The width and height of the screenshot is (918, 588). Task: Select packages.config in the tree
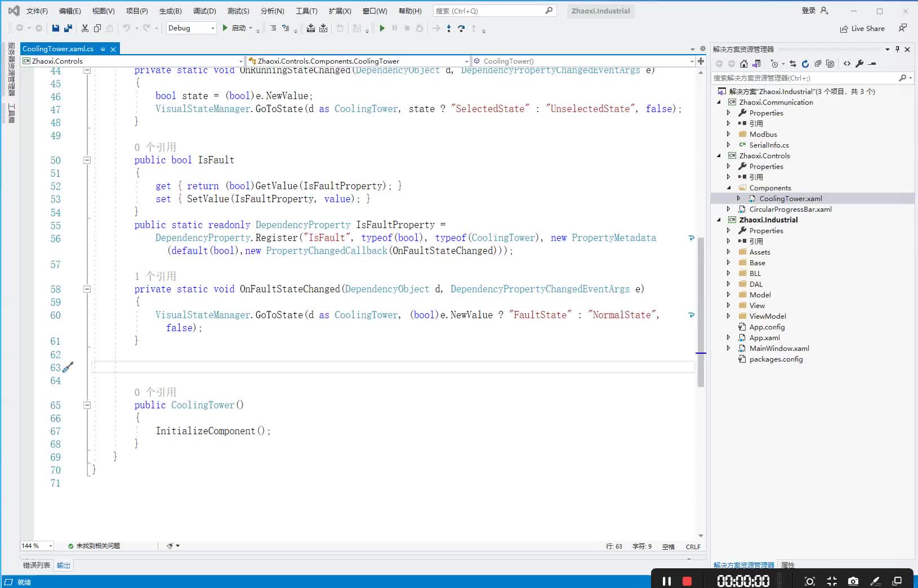776,359
